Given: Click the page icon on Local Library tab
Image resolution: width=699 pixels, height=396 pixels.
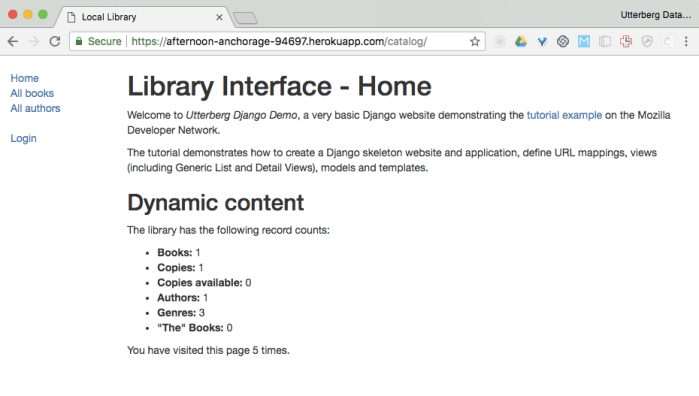Looking at the screenshot, I should 71,17.
